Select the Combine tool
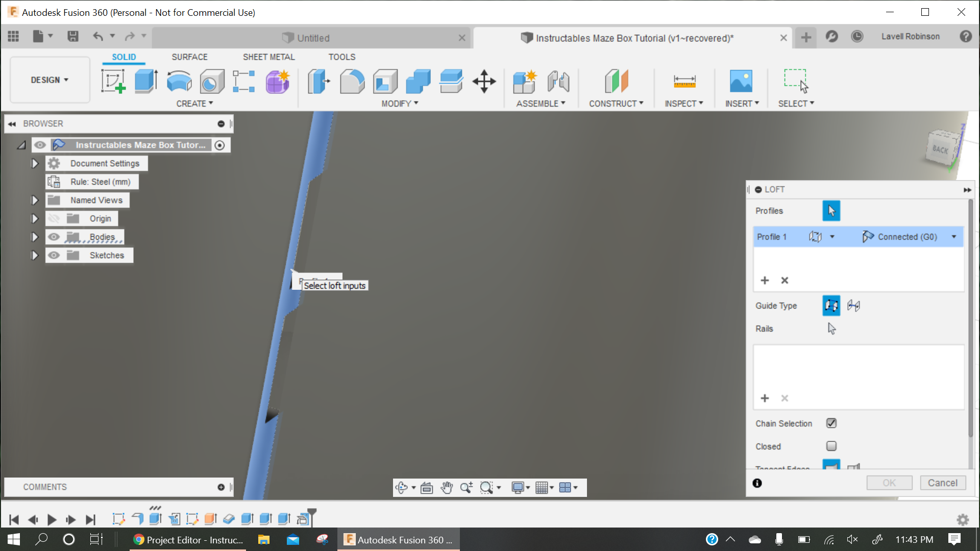The height and width of the screenshot is (551, 980). pos(418,81)
